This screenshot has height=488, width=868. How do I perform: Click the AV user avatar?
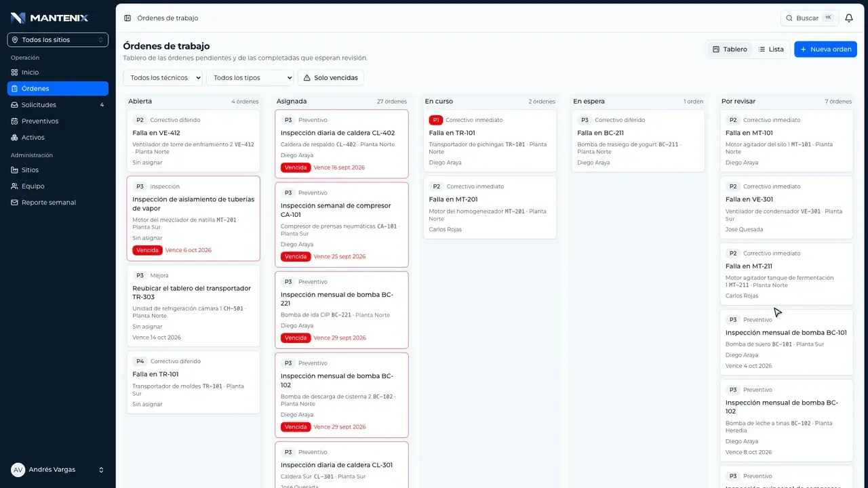18,470
